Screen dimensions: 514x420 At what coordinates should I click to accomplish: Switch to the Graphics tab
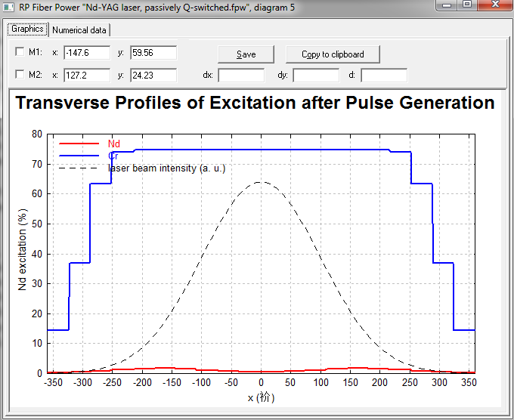[28, 29]
